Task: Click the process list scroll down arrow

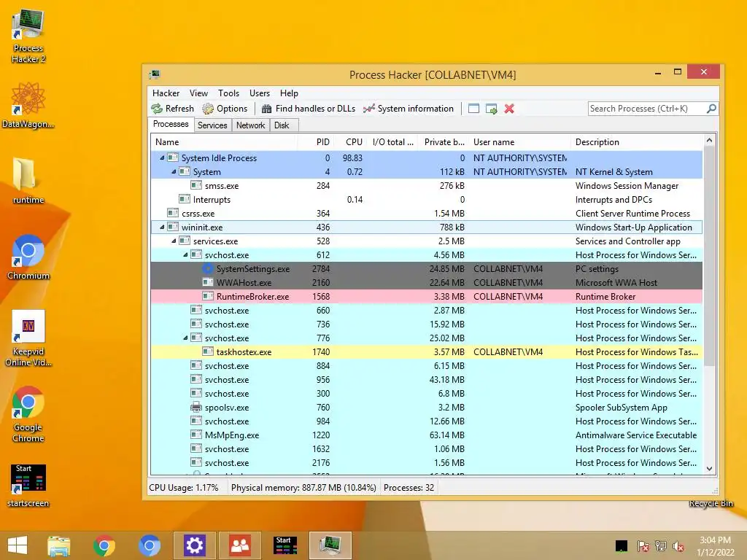Action: (709, 469)
